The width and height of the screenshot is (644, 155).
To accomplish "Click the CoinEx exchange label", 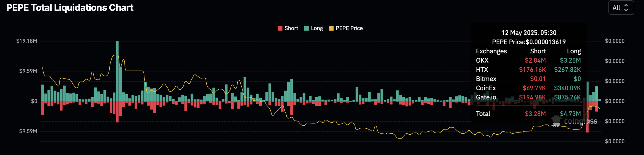I will (x=486, y=88).
